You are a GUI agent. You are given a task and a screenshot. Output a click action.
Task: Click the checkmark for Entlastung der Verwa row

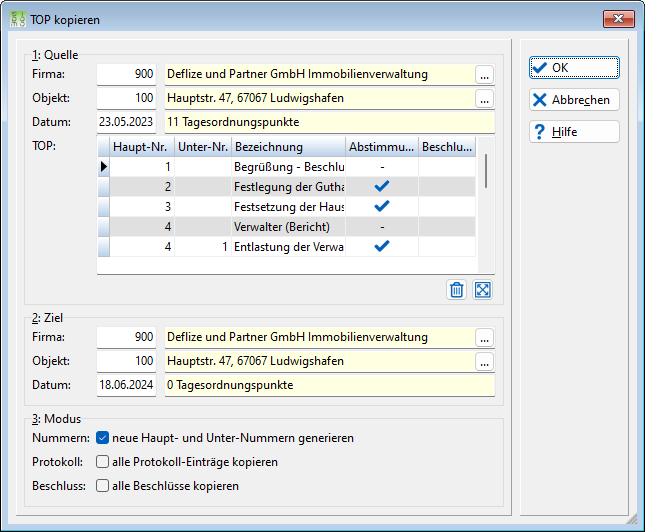[382, 246]
